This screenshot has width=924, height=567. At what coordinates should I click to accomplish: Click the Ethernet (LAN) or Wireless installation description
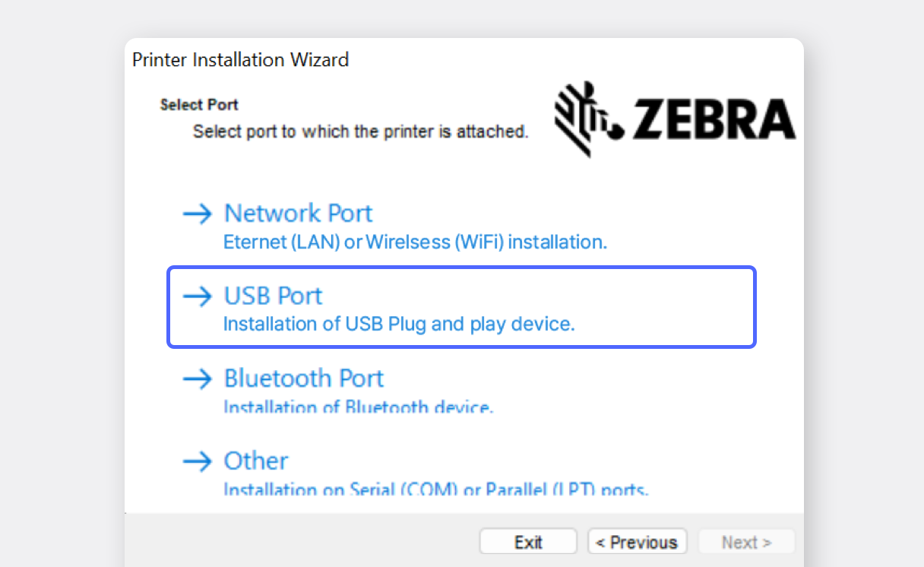point(415,242)
